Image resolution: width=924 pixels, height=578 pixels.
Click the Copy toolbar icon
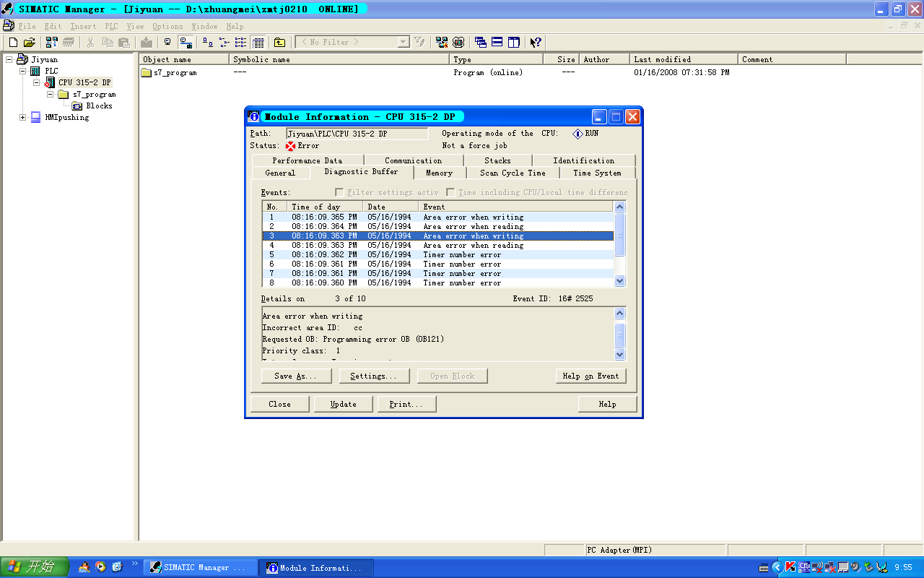click(x=108, y=43)
